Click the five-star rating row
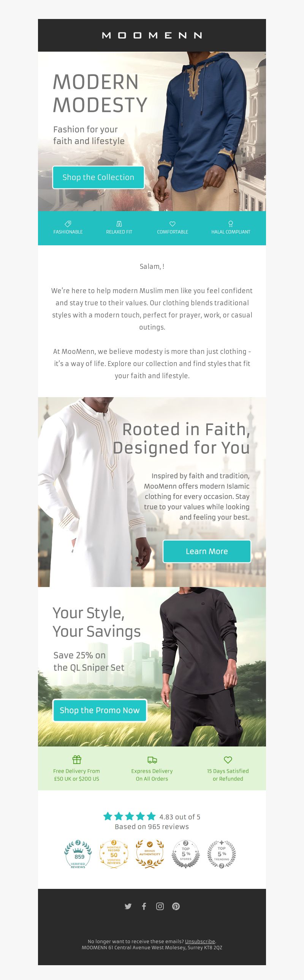Image resolution: width=304 pixels, height=980 pixels. click(130, 816)
